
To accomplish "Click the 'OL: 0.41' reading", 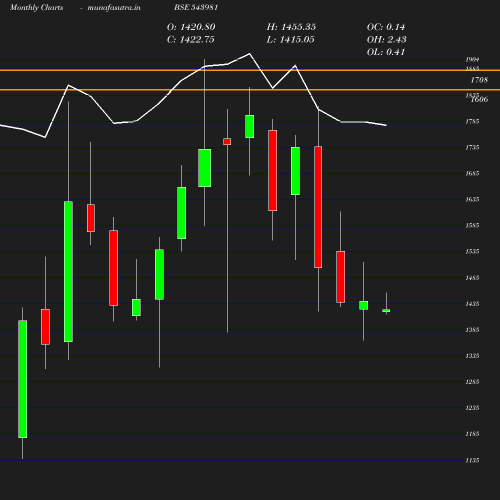I will point(386,52).
